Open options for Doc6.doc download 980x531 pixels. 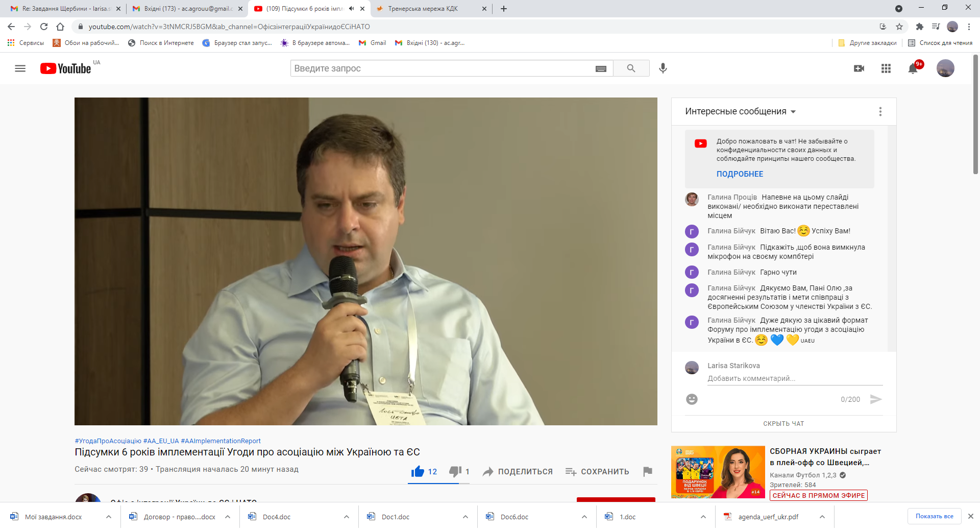coord(584,517)
